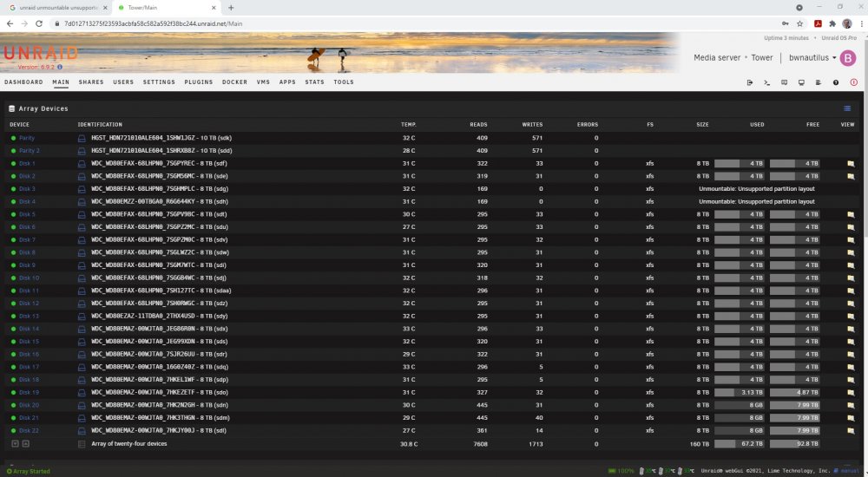Open the Users menu
868x477 pixels.
pos(123,82)
